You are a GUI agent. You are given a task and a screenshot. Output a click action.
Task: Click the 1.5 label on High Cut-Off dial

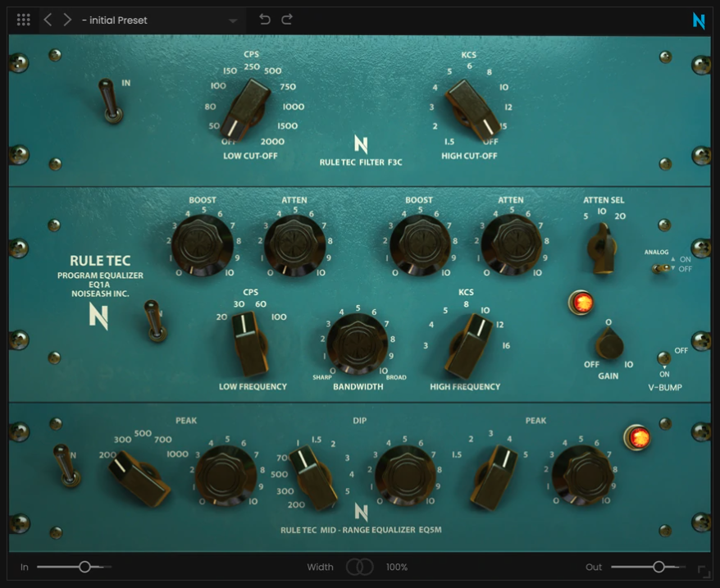coord(449,142)
